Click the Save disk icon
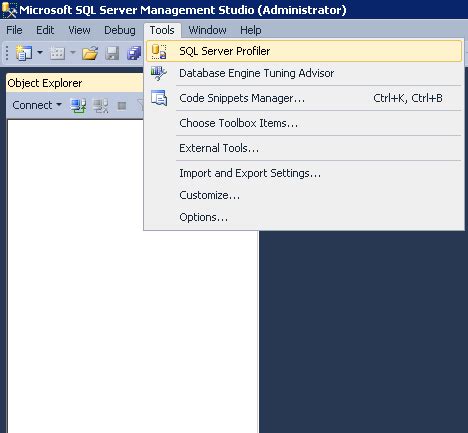This screenshot has width=468, height=433. 112,53
